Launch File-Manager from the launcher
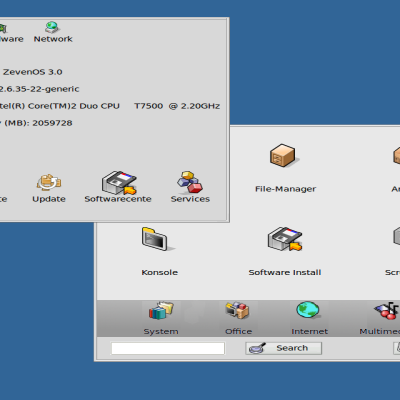The width and height of the screenshot is (400, 400). pyautogui.click(x=285, y=168)
